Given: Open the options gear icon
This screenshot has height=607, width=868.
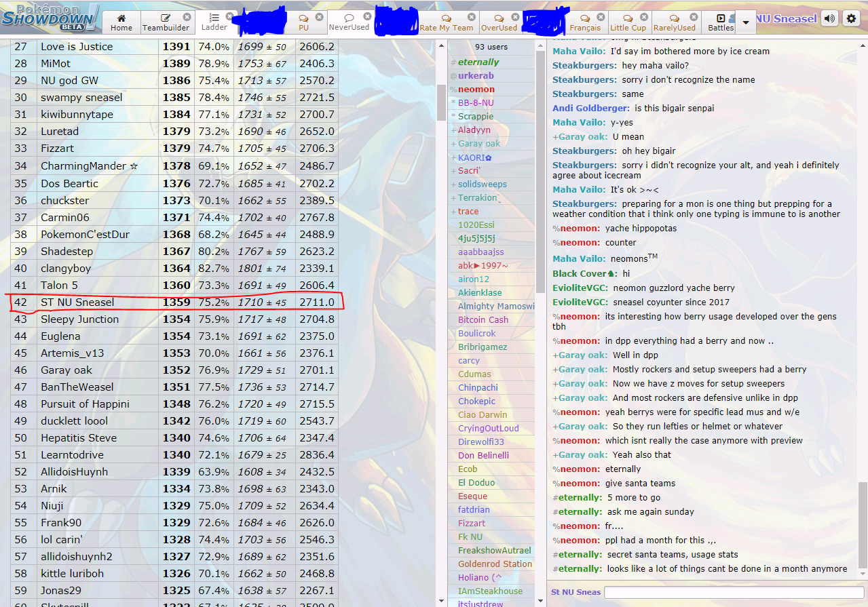Looking at the screenshot, I should point(851,18).
